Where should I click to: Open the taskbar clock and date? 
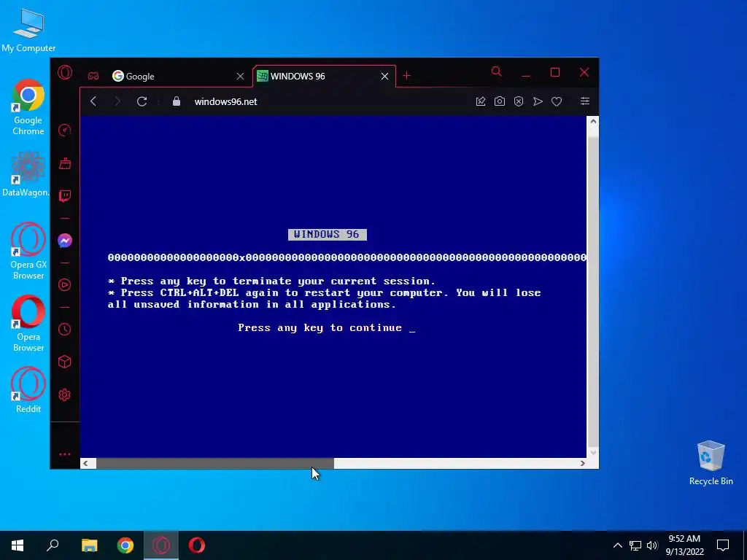(x=684, y=545)
